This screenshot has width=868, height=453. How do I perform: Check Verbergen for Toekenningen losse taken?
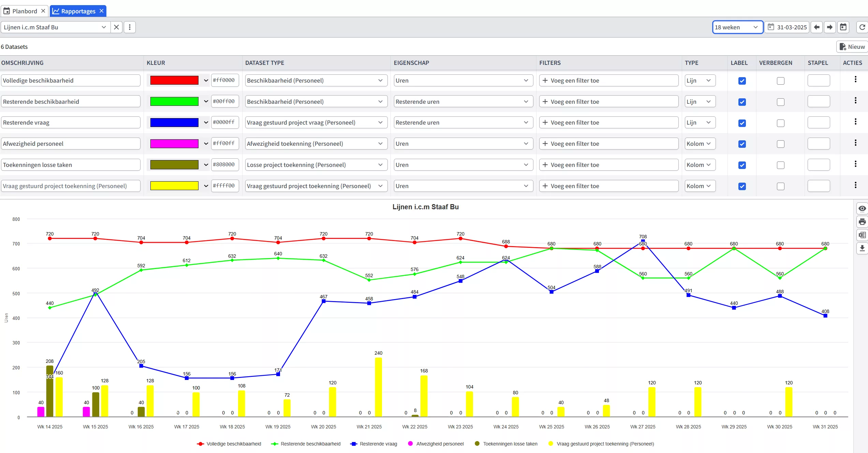pyautogui.click(x=780, y=165)
